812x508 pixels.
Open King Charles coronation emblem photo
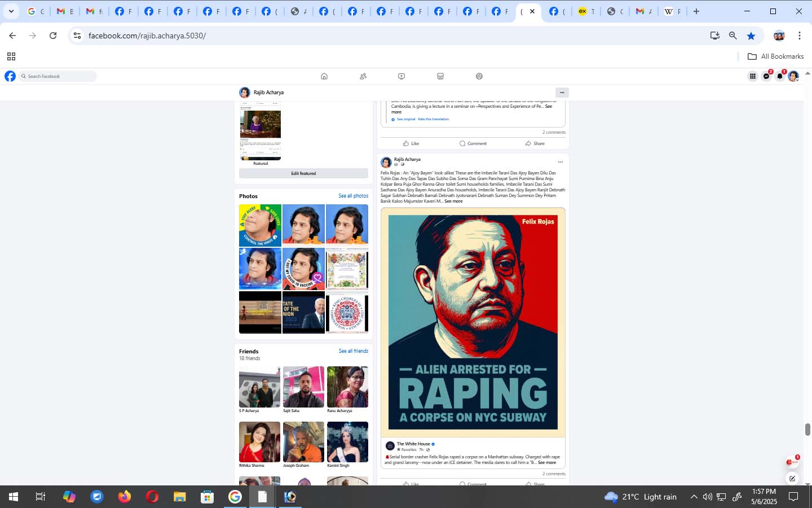[347, 312]
